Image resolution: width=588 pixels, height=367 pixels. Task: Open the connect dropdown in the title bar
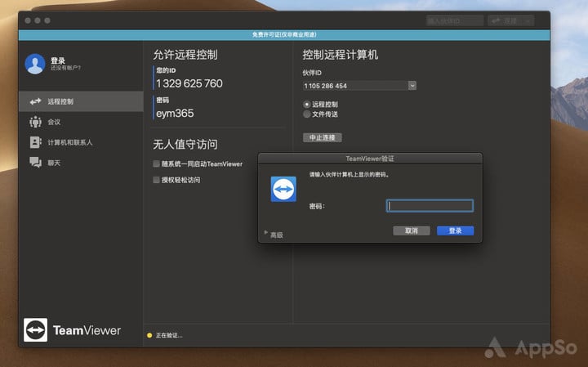pos(528,20)
